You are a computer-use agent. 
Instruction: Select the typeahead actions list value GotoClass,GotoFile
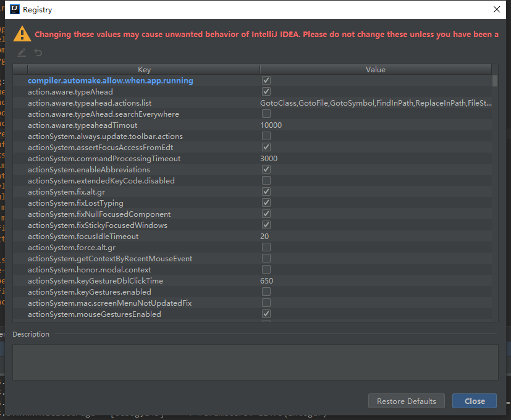pos(376,103)
